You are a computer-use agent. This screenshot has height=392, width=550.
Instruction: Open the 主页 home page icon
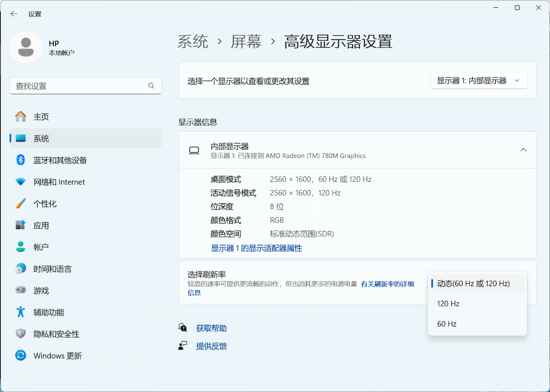(20, 117)
